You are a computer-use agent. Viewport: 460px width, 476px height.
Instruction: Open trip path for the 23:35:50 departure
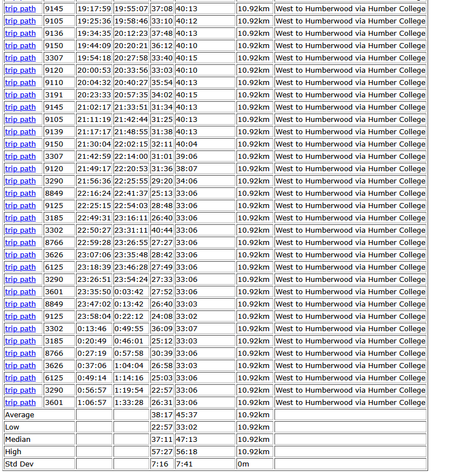[20, 292]
